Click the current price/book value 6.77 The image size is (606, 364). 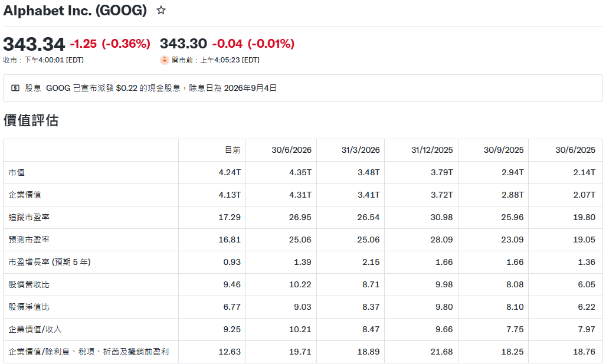[232, 307]
